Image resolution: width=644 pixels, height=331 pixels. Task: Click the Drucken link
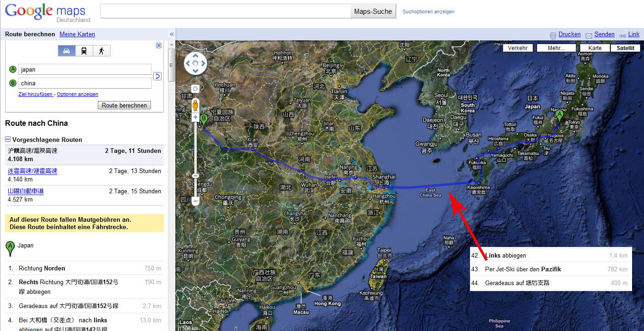(x=569, y=34)
